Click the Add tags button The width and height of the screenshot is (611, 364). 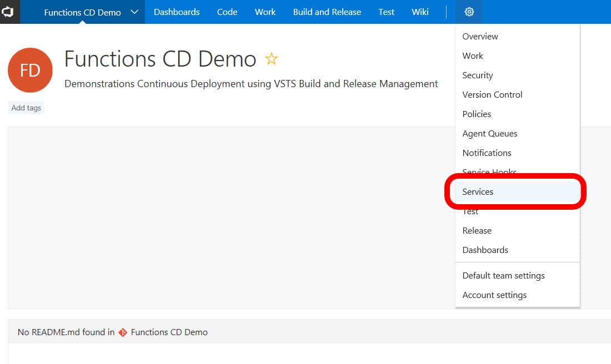pyautogui.click(x=26, y=108)
